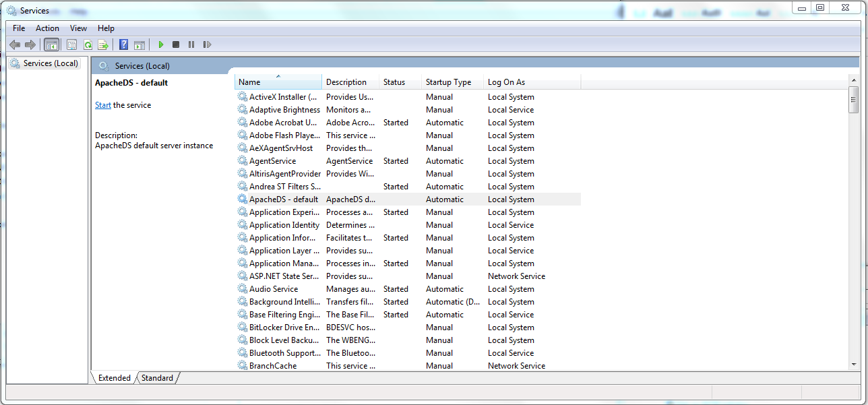Select the Bluetooth Support service row

(408, 353)
